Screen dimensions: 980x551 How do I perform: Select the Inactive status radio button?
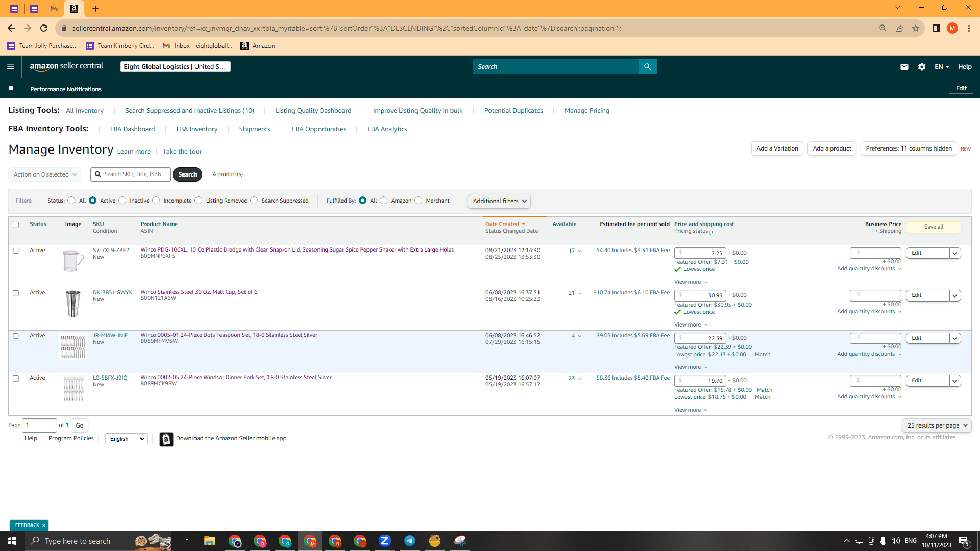[122, 201]
